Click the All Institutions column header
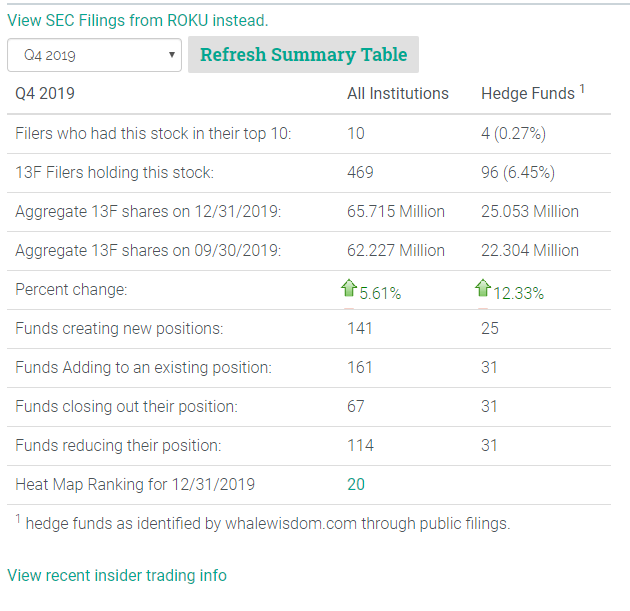 click(x=398, y=93)
